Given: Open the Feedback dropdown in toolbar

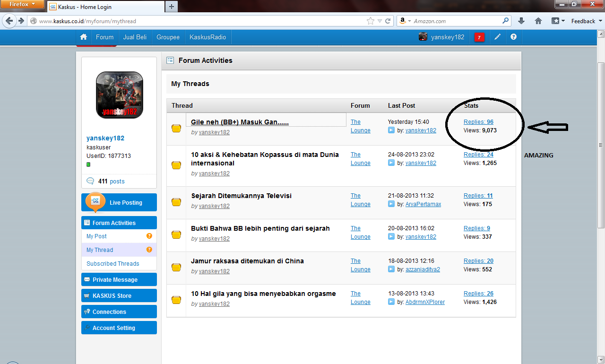Looking at the screenshot, I should (586, 21).
